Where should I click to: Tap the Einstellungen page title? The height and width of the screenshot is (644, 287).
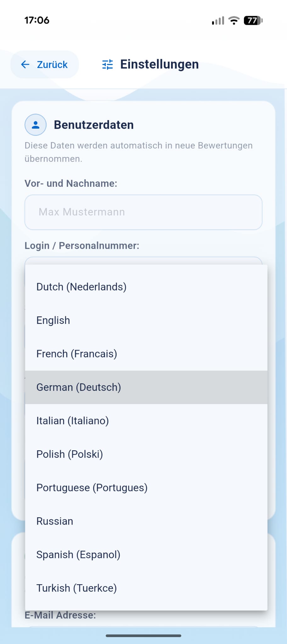tap(159, 64)
